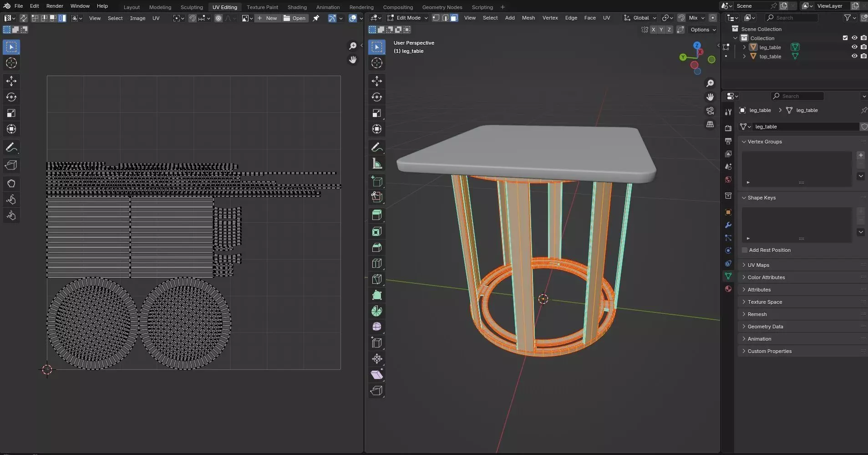Select the Poly Build tool

tap(377, 295)
